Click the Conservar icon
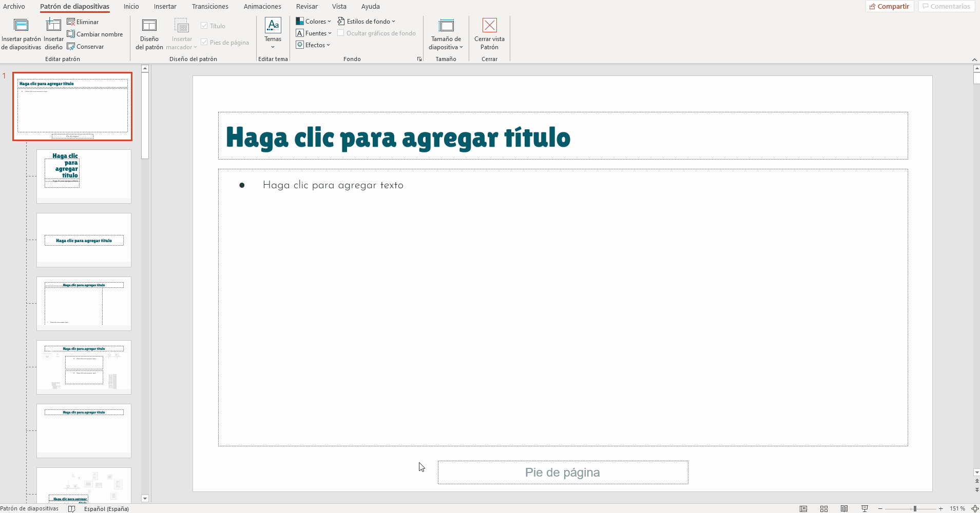Viewport: 980px width, 513px height. click(71, 46)
